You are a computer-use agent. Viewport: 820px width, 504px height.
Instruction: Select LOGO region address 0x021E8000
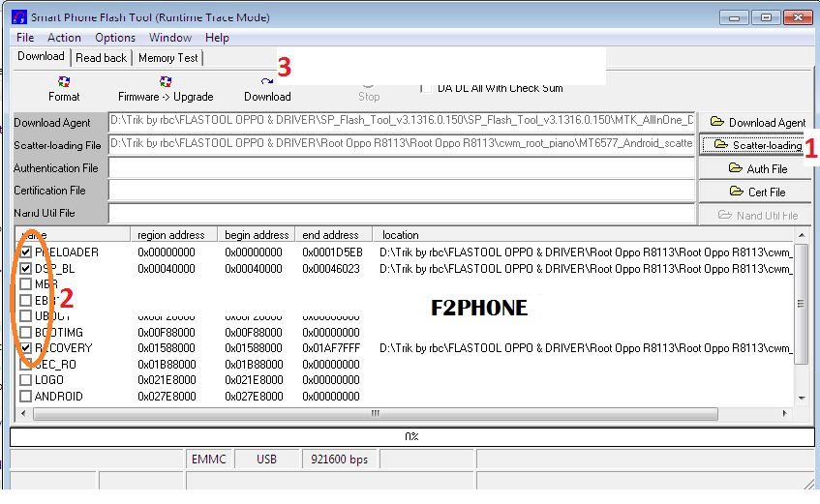pos(167,380)
